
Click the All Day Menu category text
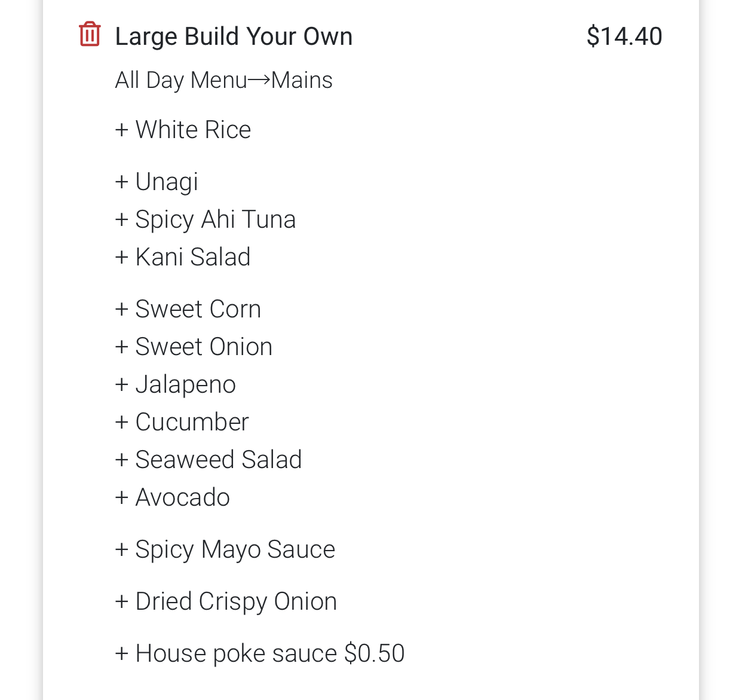click(x=180, y=80)
